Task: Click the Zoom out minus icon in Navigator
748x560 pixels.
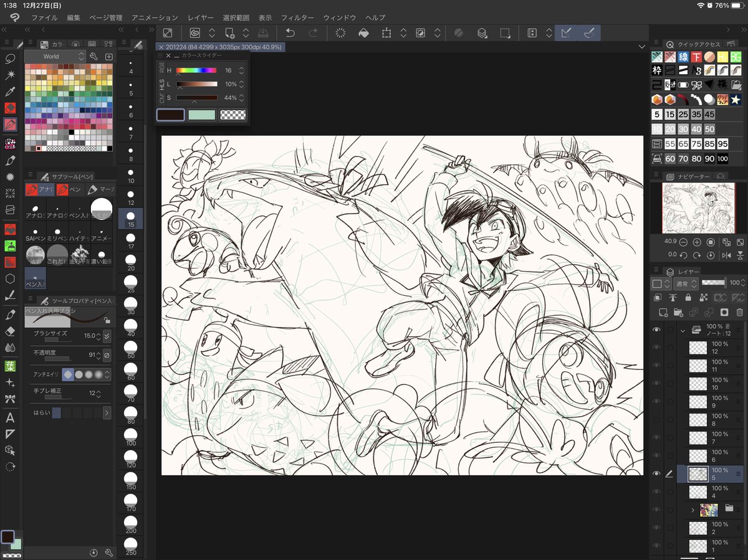Action: click(684, 242)
